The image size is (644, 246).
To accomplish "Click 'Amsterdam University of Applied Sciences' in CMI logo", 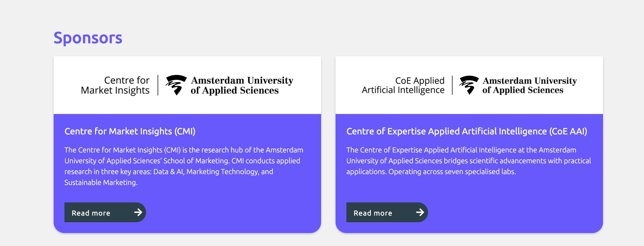I will pyautogui.click(x=242, y=85).
